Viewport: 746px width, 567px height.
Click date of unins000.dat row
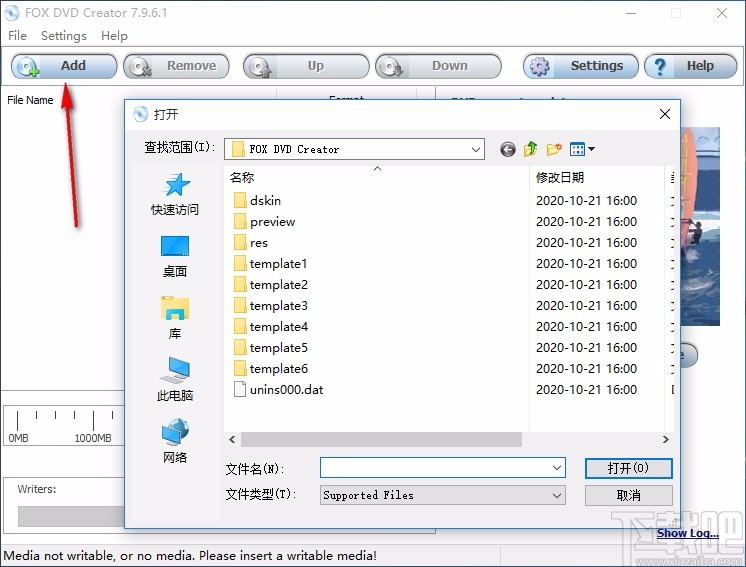(586, 390)
